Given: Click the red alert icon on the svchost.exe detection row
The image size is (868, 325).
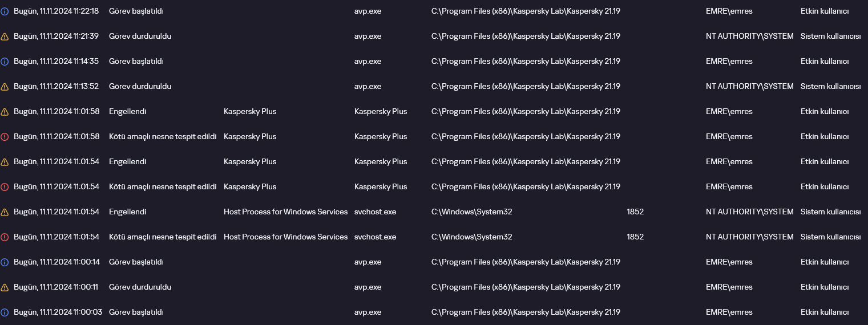Looking at the screenshot, I should (5, 237).
